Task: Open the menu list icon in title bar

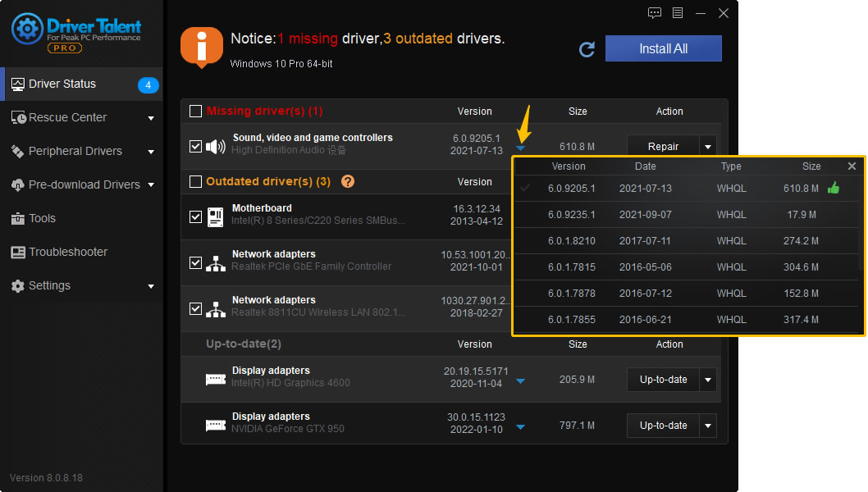Action: [x=678, y=13]
